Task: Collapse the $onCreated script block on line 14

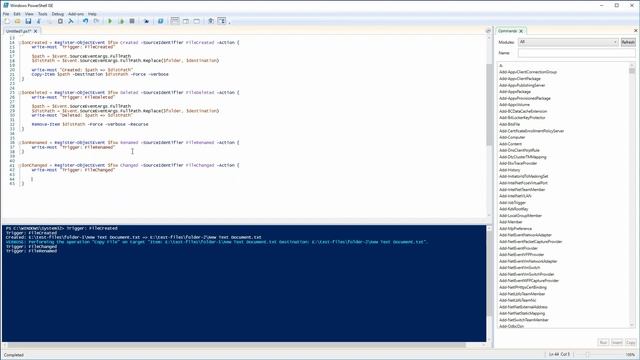Action: 19,42
